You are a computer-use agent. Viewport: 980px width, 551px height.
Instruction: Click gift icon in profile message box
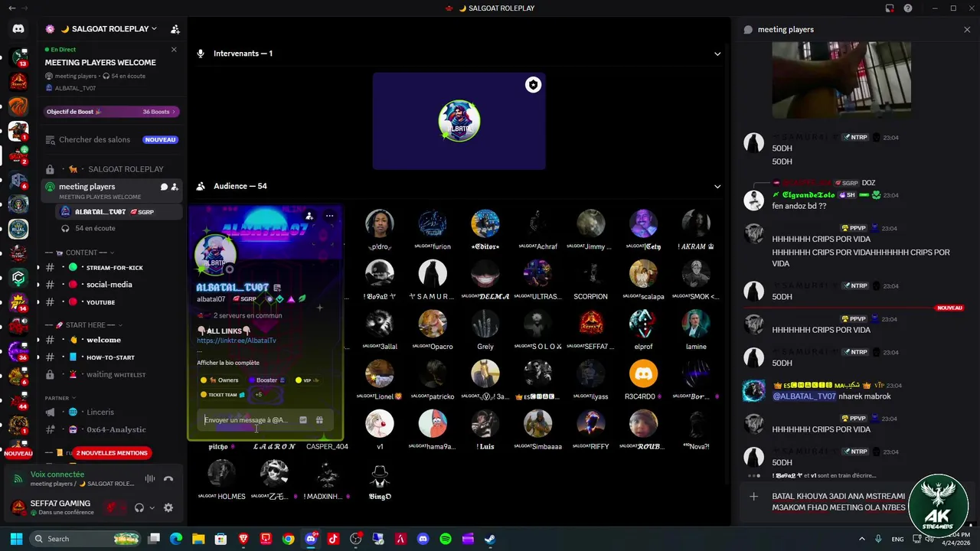(319, 420)
